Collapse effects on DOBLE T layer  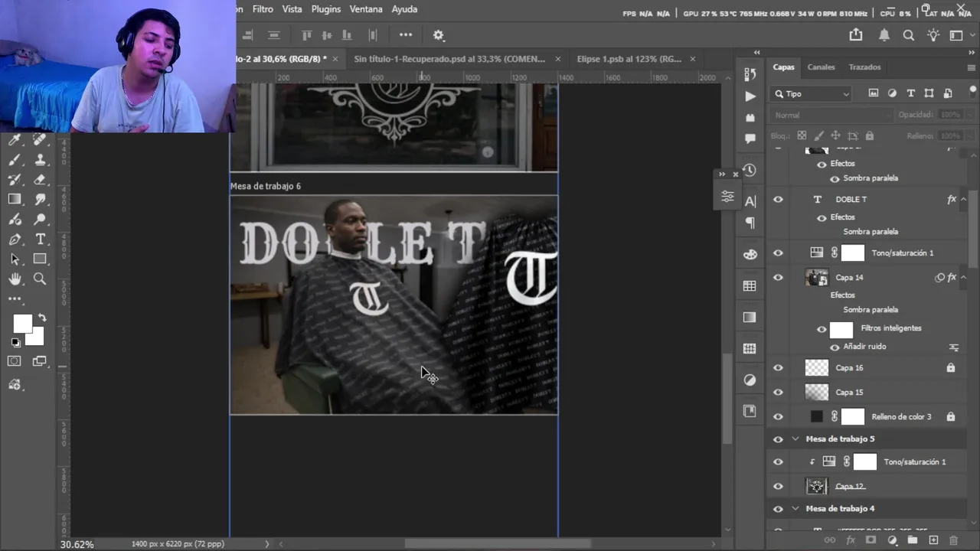963,200
